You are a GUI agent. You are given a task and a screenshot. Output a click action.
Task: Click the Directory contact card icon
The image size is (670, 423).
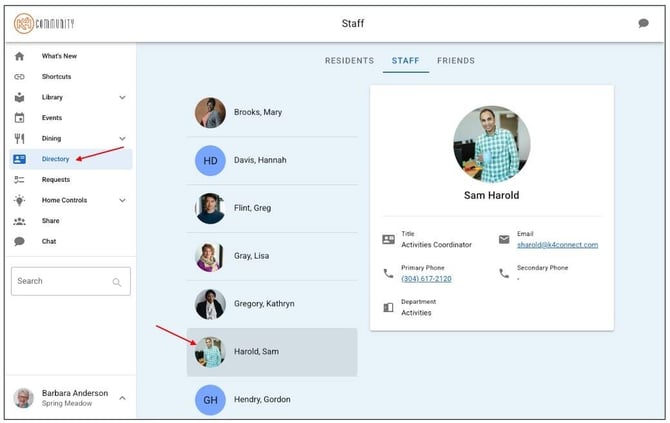[19, 159]
